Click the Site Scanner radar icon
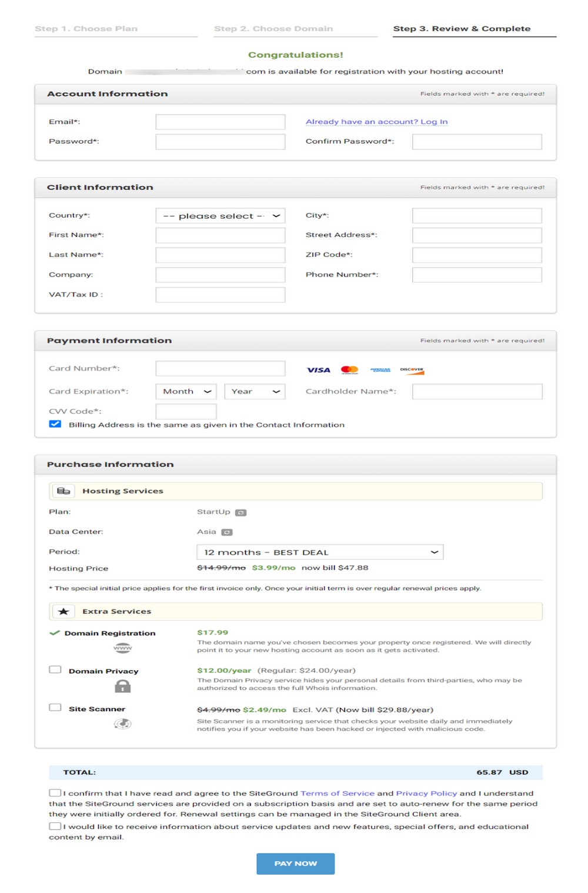 [122, 724]
